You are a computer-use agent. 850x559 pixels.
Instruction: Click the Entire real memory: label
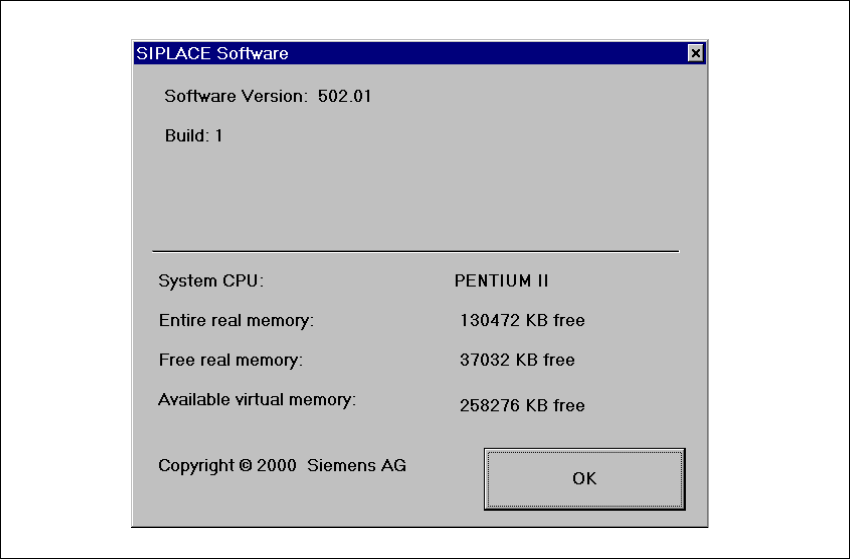pyautogui.click(x=236, y=320)
